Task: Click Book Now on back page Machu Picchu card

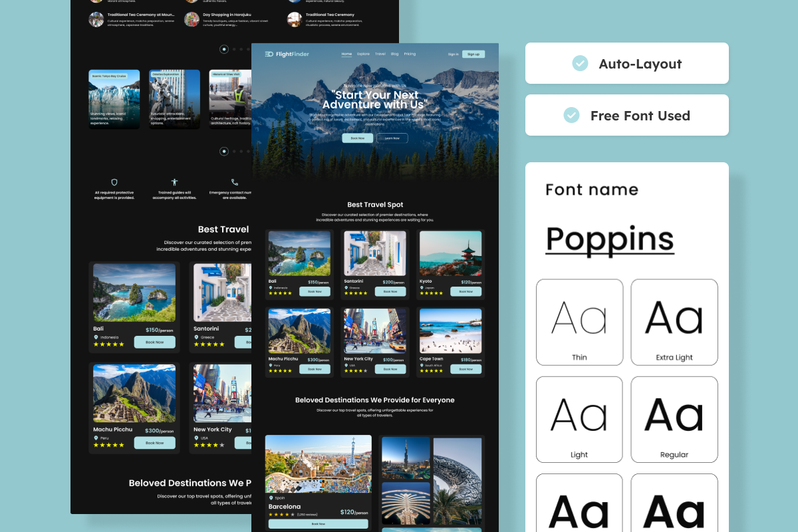Action: [x=154, y=443]
